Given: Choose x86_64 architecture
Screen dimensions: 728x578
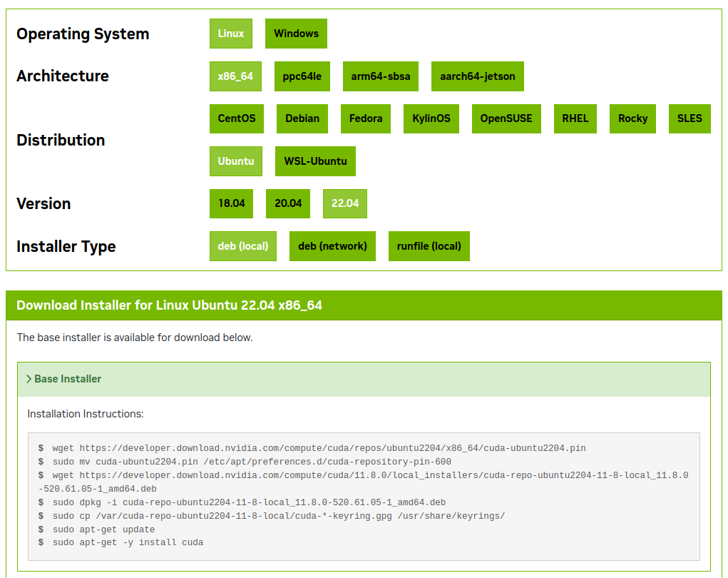Looking at the screenshot, I should click(x=235, y=76).
